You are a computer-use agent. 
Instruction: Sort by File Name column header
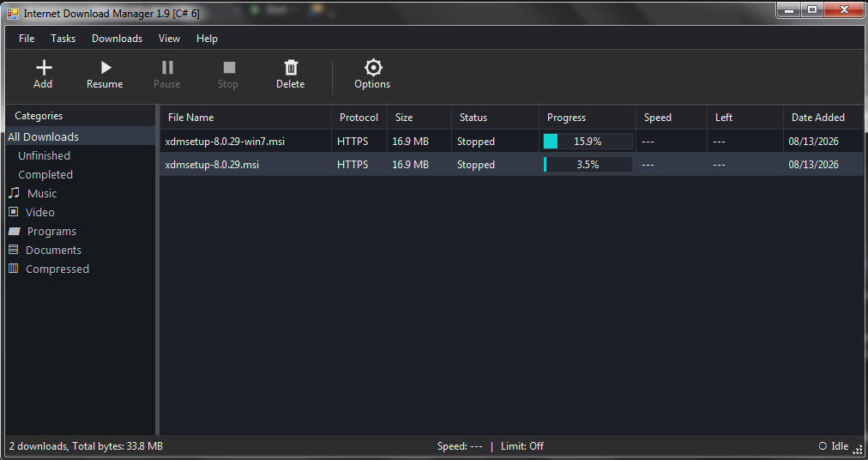point(246,118)
